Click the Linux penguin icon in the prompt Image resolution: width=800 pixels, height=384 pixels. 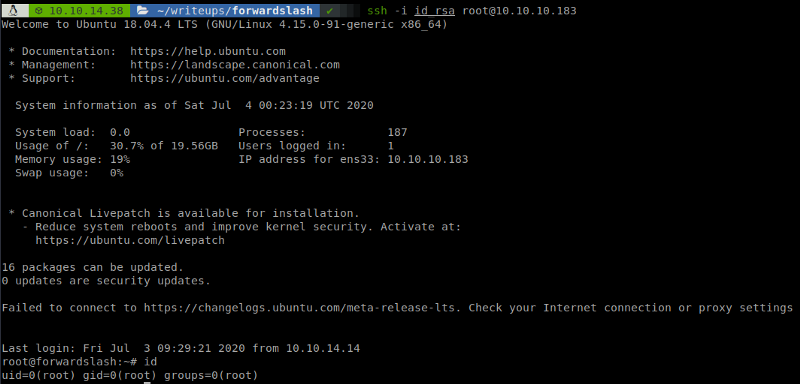tap(14, 10)
